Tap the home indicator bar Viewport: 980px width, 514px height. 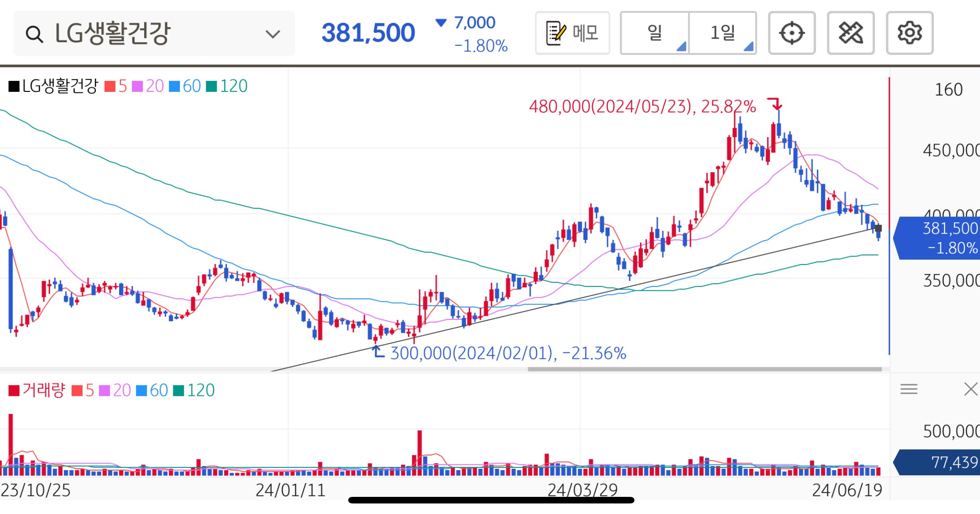[491, 500]
